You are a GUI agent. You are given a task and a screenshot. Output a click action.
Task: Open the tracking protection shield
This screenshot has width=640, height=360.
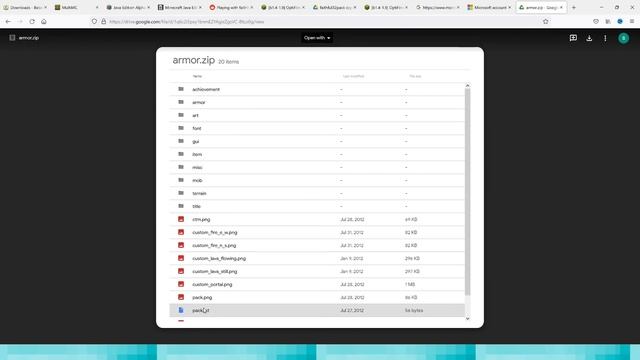pos(94,21)
